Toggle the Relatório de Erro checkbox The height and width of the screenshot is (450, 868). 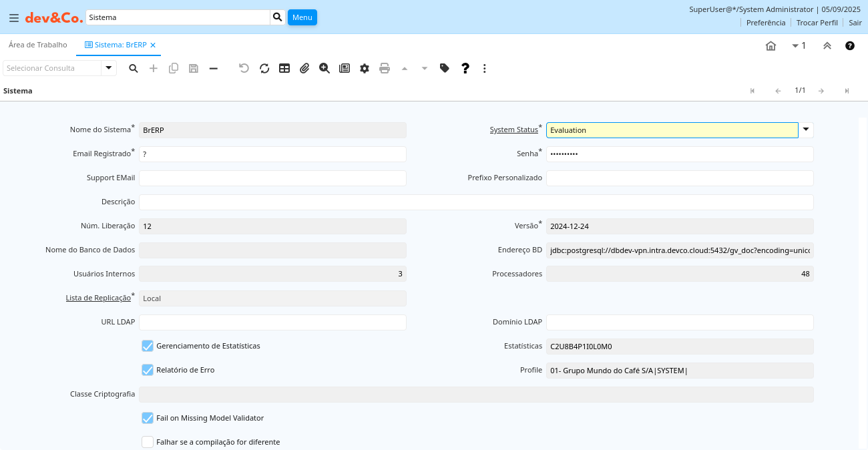[148, 370]
